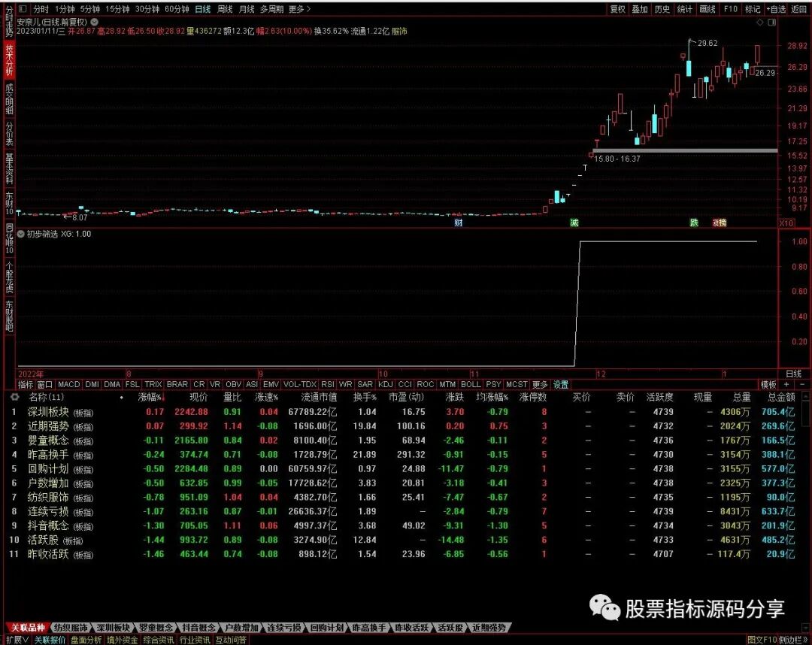812x645 pixels.
Task: Toggle the round icon beside 初步筛选 indicator
Action: (x=21, y=234)
